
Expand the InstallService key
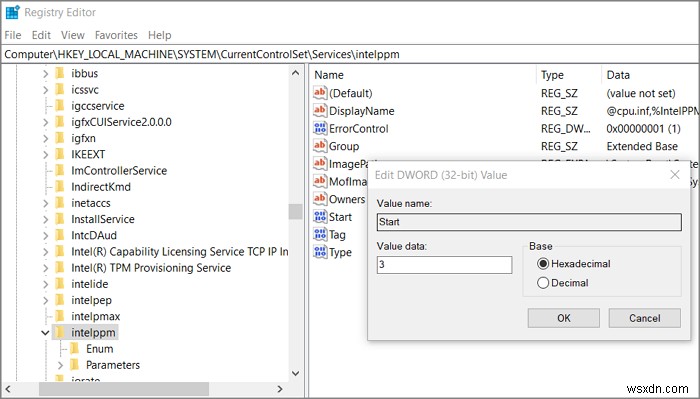point(46,219)
